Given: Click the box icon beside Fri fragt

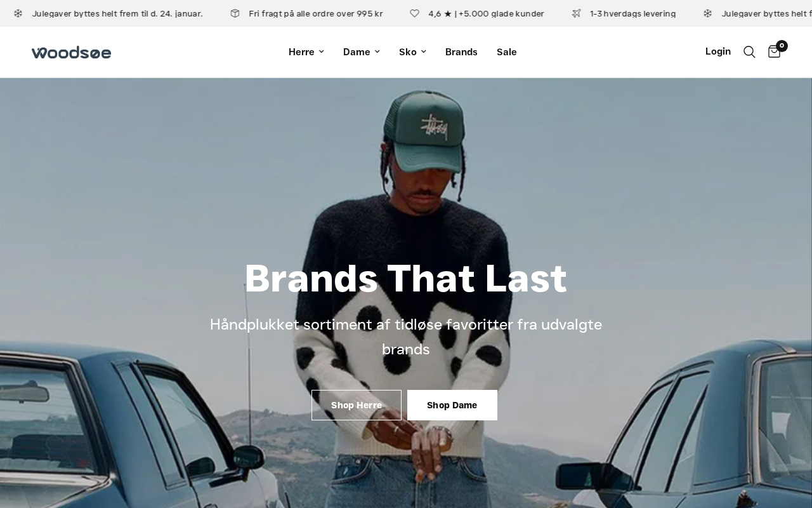Looking at the screenshot, I should click(x=235, y=13).
